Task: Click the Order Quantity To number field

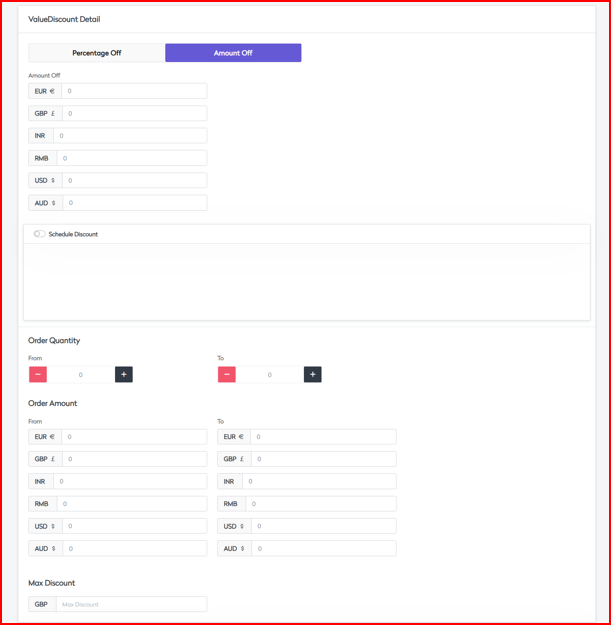Action: (269, 374)
